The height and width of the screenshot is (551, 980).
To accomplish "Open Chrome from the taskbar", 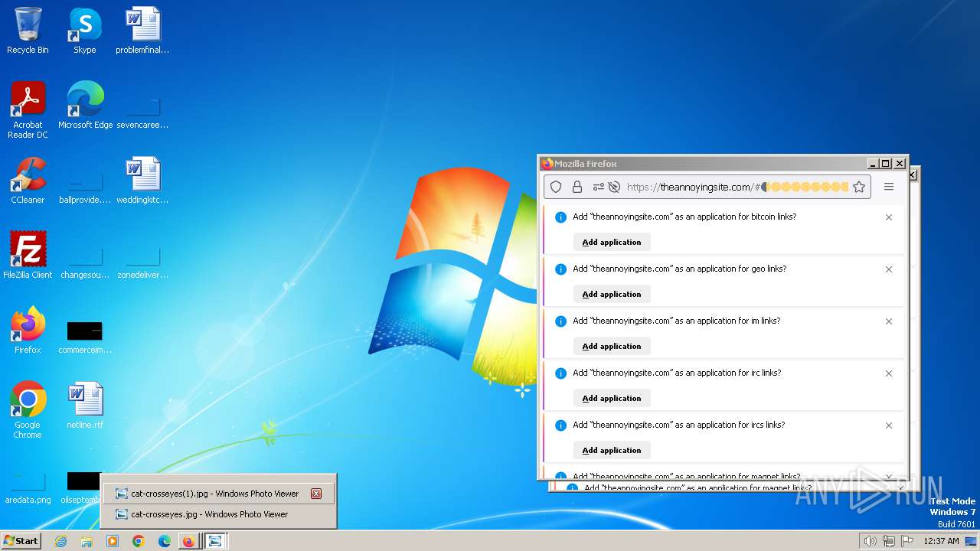I will pyautogui.click(x=138, y=541).
